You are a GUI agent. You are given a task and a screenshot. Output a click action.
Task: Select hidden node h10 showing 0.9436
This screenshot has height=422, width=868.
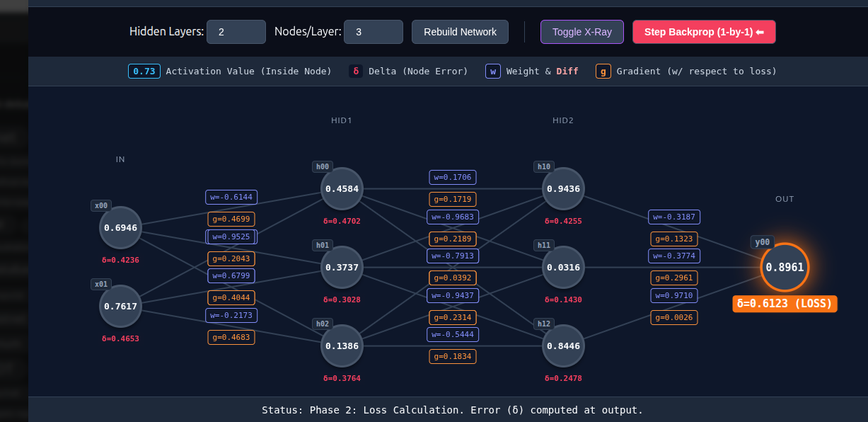pyautogui.click(x=563, y=189)
